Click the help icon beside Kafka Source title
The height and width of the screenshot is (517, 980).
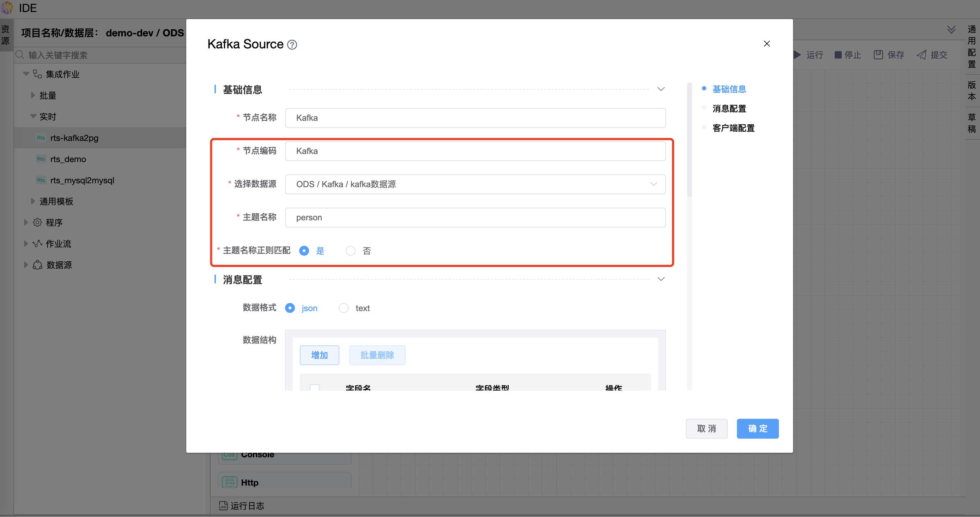coord(292,45)
